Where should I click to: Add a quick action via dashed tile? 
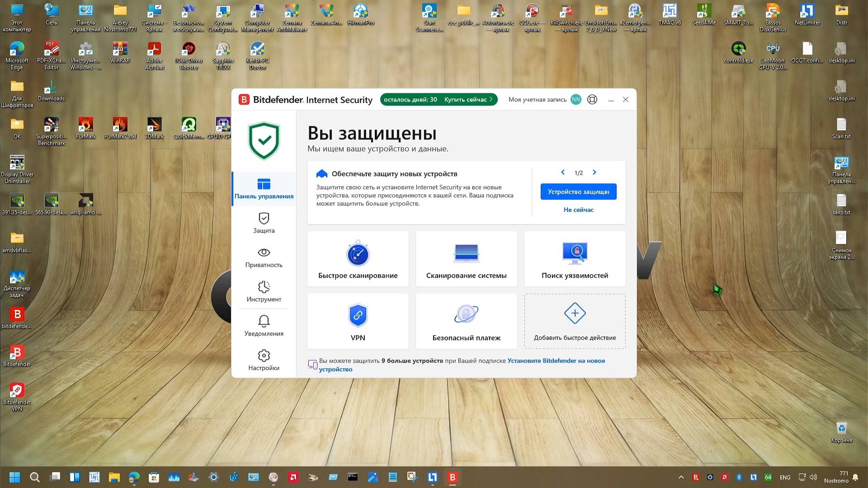tap(575, 321)
